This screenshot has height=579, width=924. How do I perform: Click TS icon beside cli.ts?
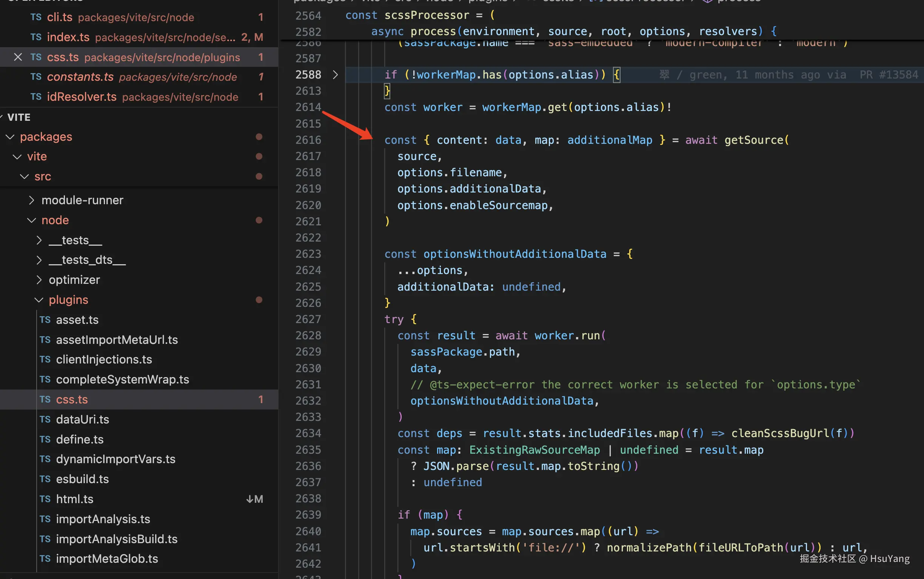tap(36, 17)
